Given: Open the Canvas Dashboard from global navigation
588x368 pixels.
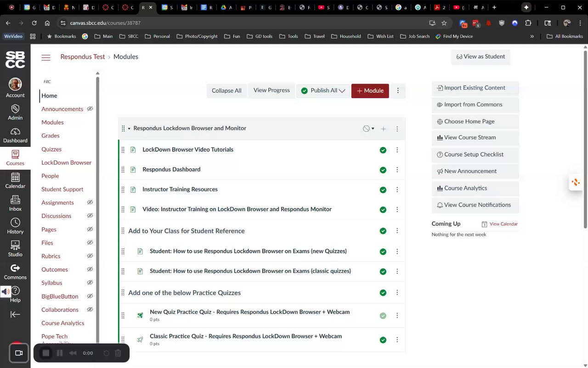Looking at the screenshot, I should click(15, 135).
